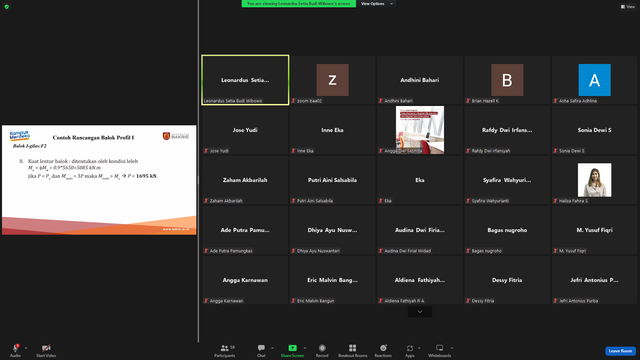Select Jose Yudi's tile
Viewport: 640px width, 360px height.
pyautogui.click(x=245, y=130)
